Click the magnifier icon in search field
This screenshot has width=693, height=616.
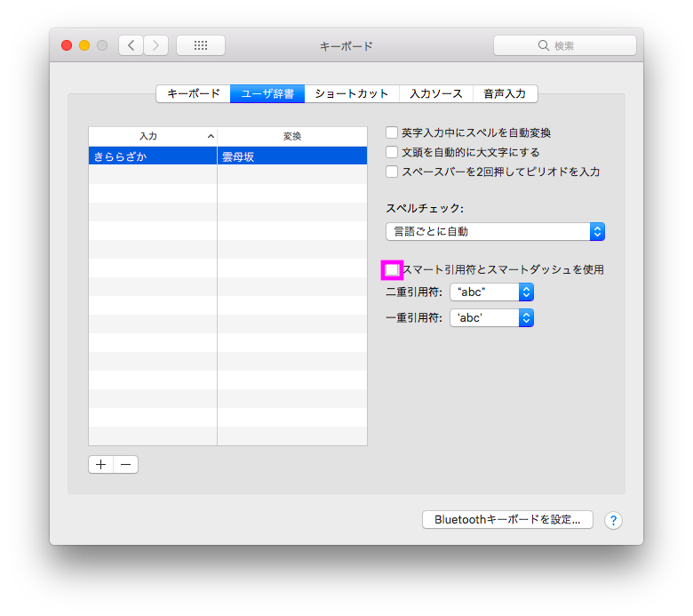point(543,45)
